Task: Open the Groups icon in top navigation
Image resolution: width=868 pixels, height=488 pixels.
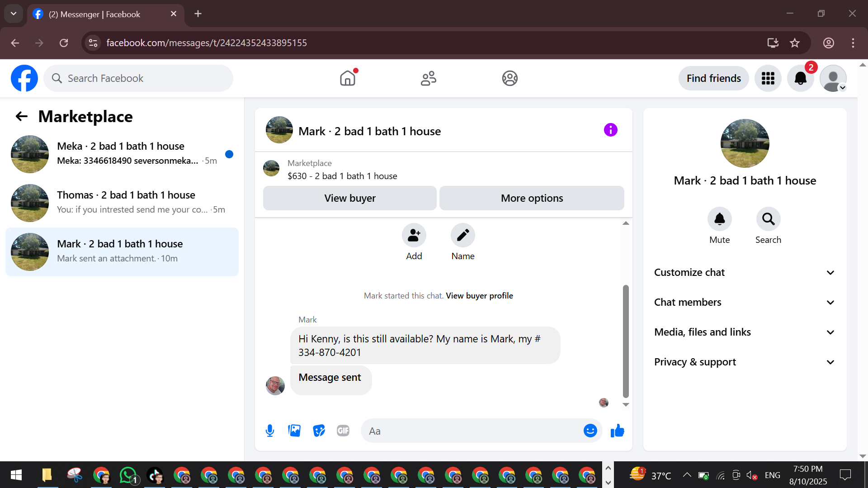Action: pos(509,78)
